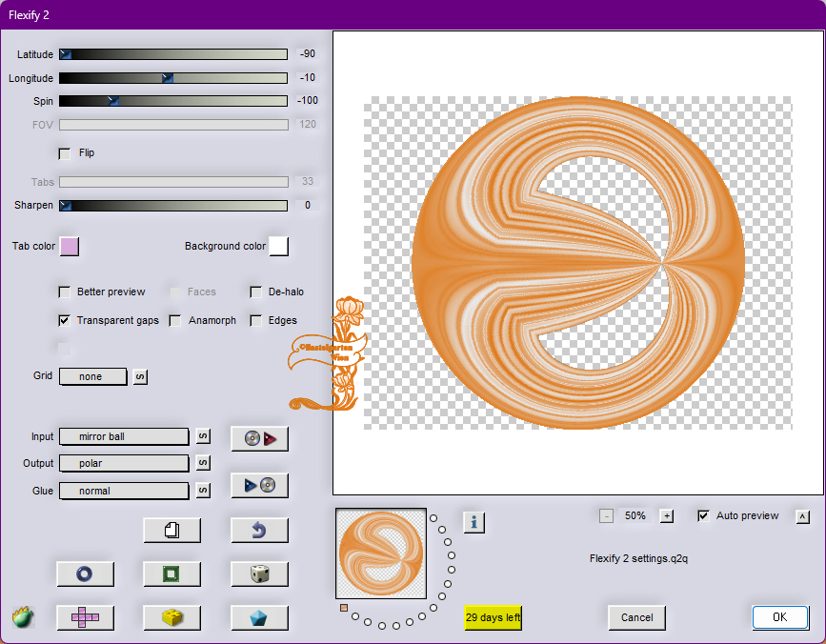The height and width of the screenshot is (644, 826).
Task: Expand the Grid none dropdown
Action: tap(93, 376)
